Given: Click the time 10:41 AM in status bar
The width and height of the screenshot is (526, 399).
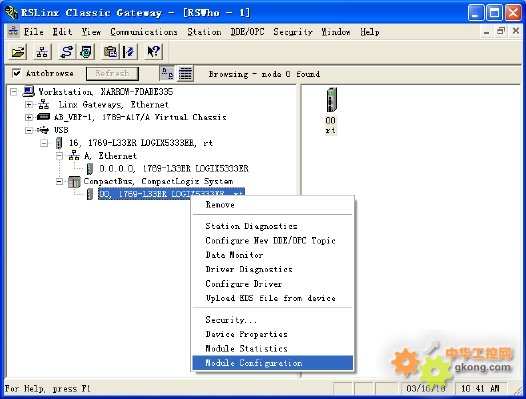Looking at the screenshot, I should pyautogui.click(x=480, y=389).
